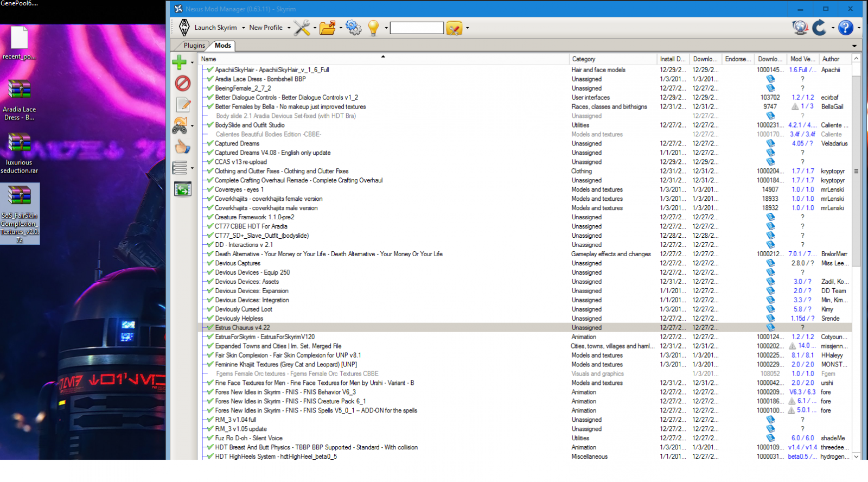Click the red deactivate mod icon
The height and width of the screenshot is (482, 868).
coord(183,83)
